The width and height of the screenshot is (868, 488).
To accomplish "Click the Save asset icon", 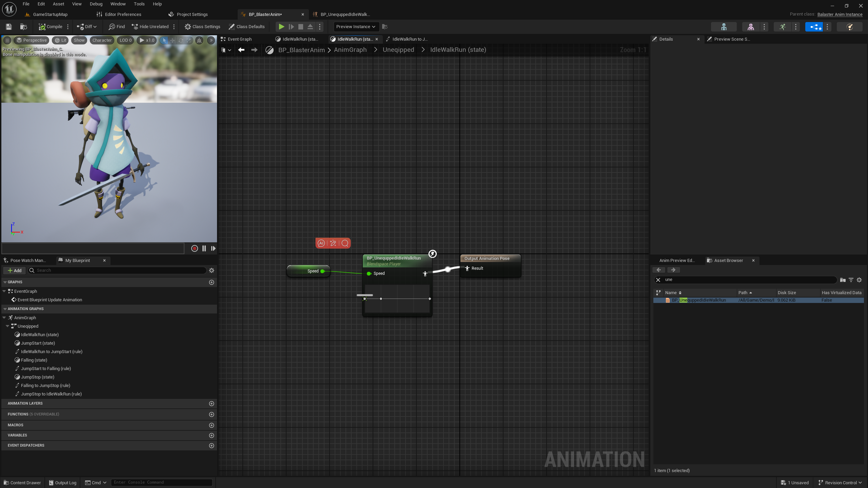I will click(9, 26).
